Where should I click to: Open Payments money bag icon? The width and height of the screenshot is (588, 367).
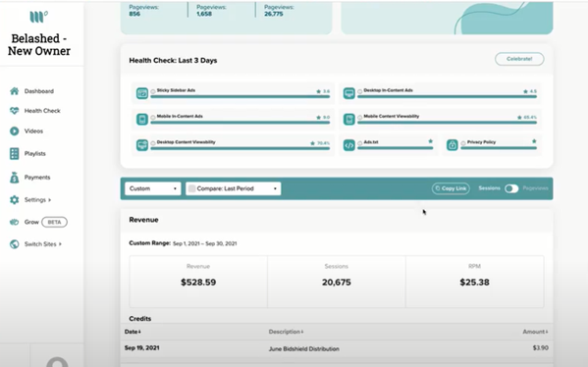click(x=15, y=178)
